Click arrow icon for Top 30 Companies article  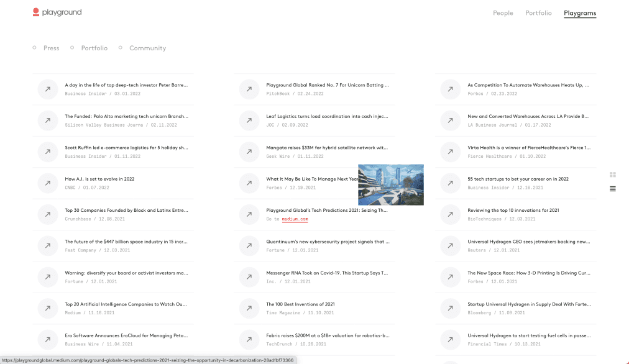pyautogui.click(x=48, y=214)
